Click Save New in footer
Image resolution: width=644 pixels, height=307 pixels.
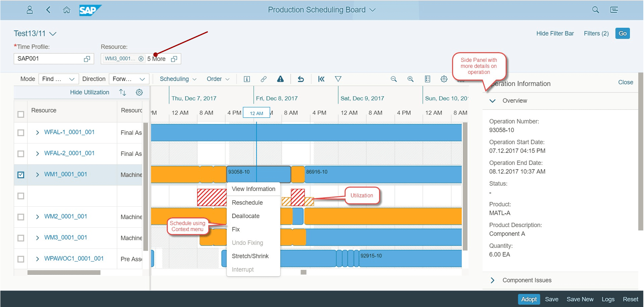coord(580,299)
